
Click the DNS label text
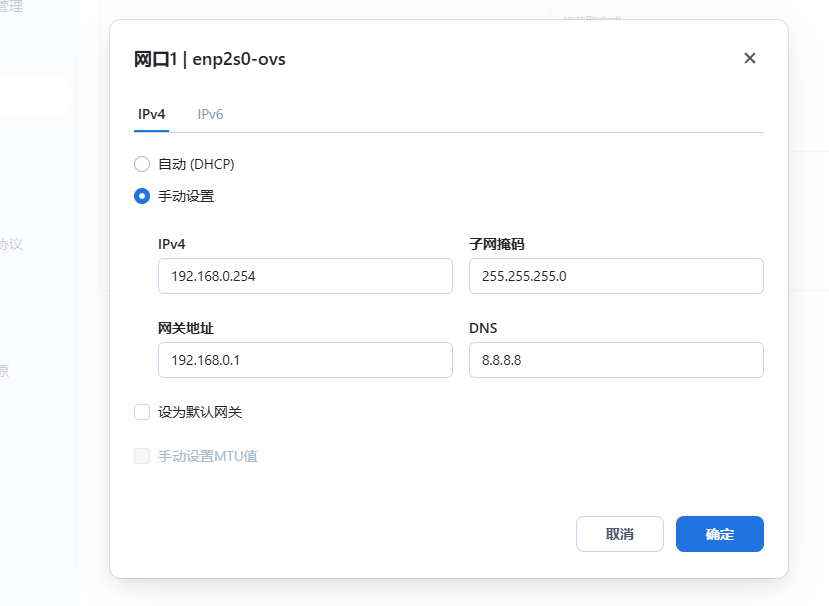(x=483, y=328)
